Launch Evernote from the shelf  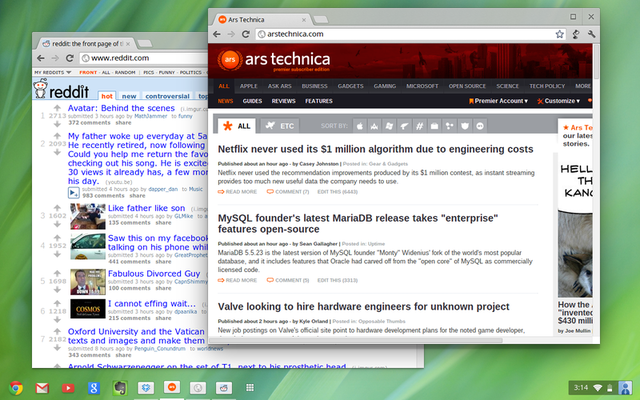(x=120, y=388)
